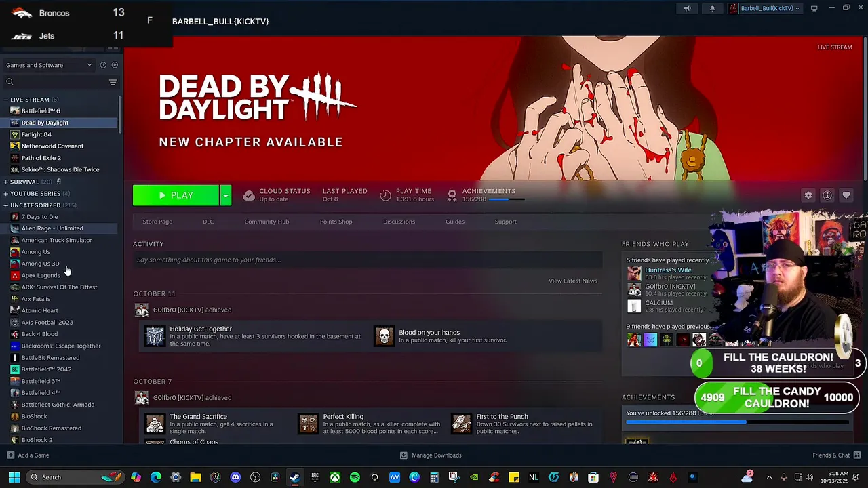Click the Achievements cog icon

pyautogui.click(x=452, y=195)
